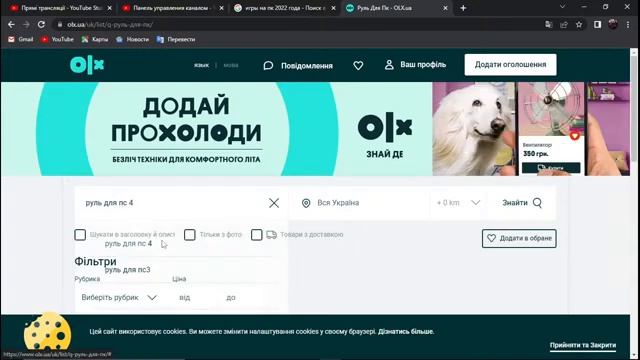Open the Gmail bookmark

(x=20, y=39)
